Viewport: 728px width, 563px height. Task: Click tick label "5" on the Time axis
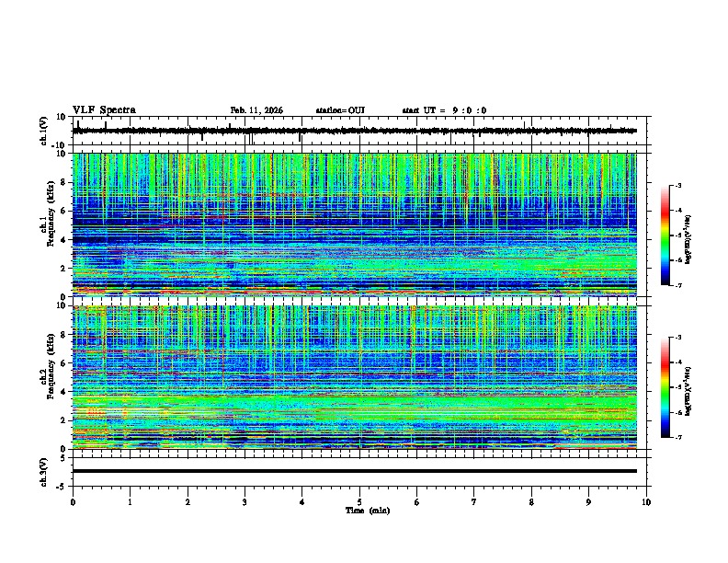(x=359, y=502)
